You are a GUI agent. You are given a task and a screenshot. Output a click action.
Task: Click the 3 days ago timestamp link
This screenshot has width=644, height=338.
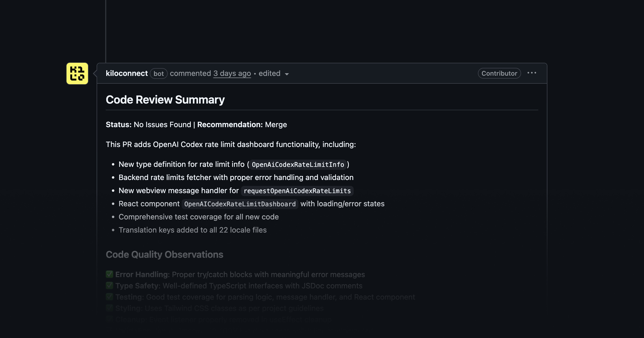tap(232, 73)
